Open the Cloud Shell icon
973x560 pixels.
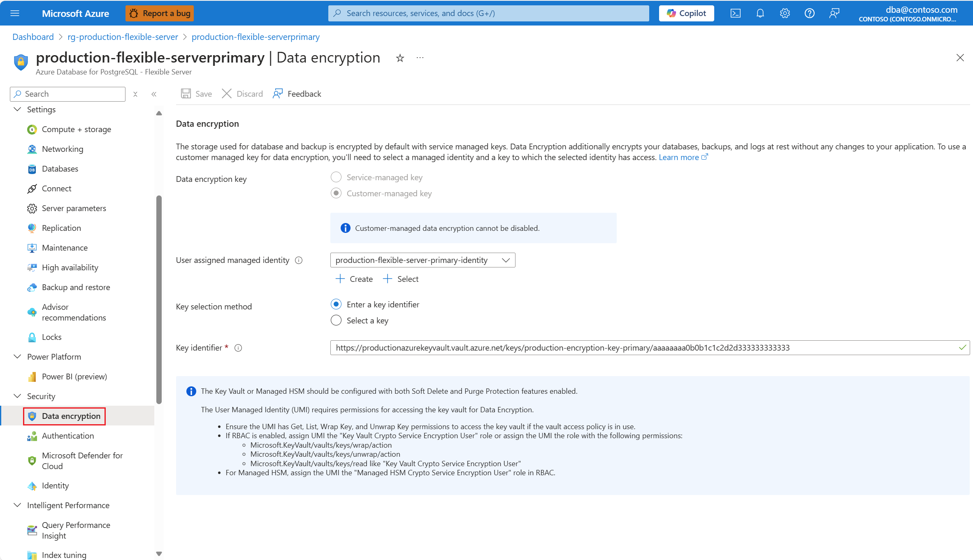735,13
